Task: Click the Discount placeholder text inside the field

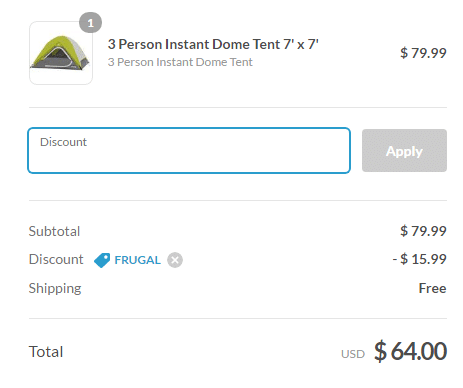Action: pyautogui.click(x=63, y=142)
